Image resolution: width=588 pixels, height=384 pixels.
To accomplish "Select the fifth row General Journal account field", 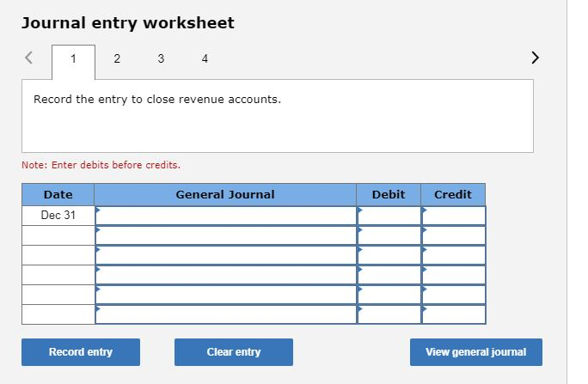I will (226, 295).
